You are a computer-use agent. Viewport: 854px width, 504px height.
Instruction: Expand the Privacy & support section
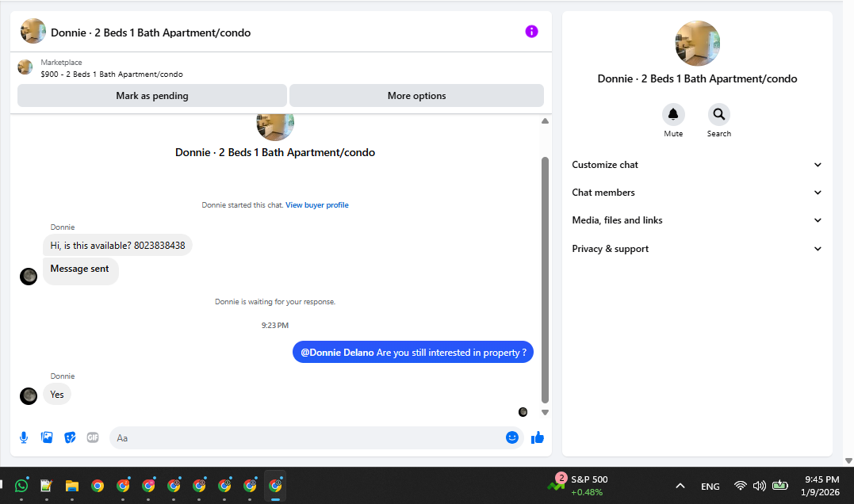point(697,249)
